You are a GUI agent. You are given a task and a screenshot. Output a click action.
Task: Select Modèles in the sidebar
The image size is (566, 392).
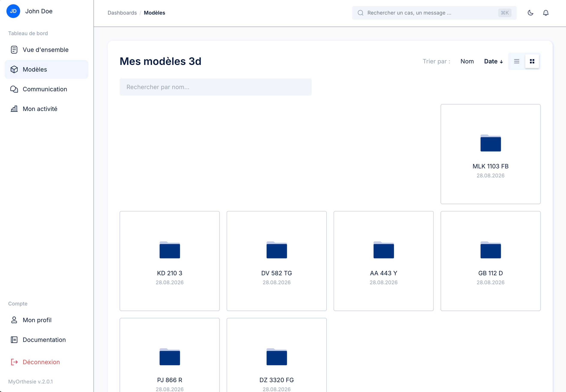(x=47, y=69)
